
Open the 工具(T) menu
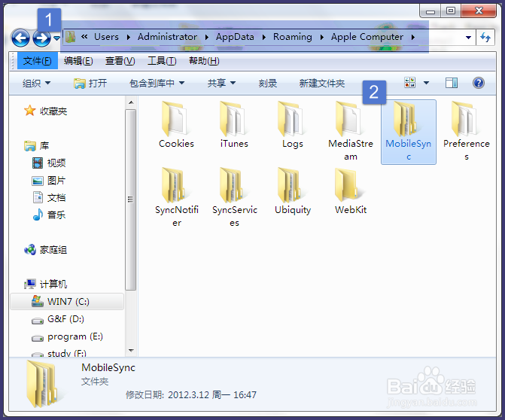coord(162,61)
